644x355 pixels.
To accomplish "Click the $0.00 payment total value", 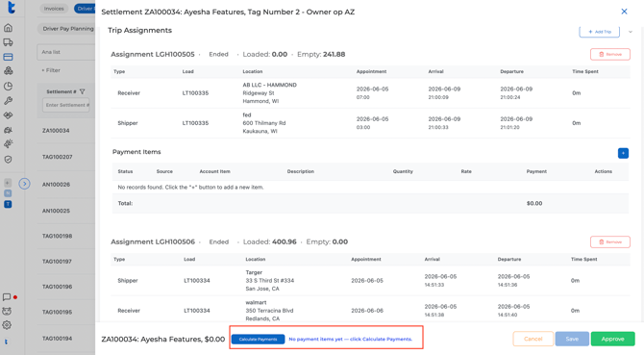I will click(x=534, y=203).
